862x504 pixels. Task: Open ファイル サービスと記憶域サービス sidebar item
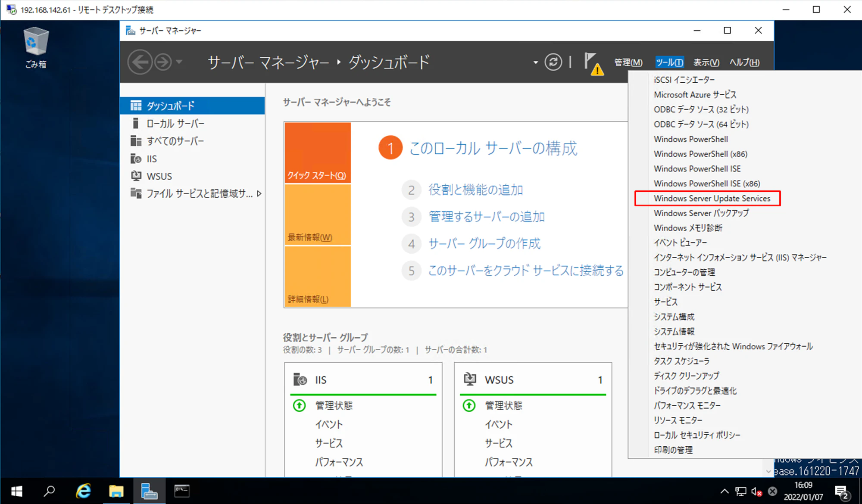[192, 193]
